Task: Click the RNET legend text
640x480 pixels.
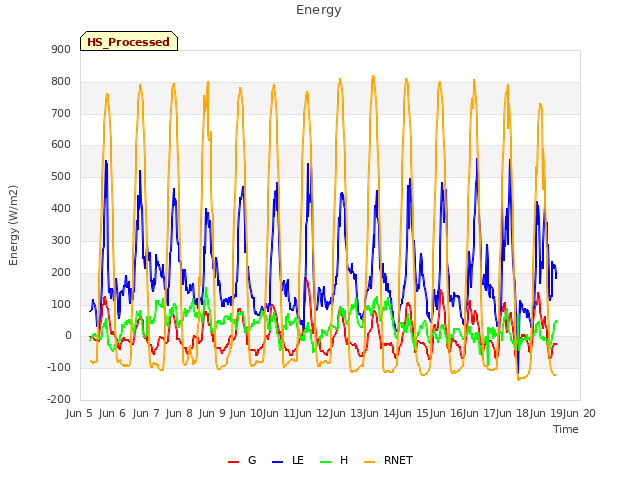Action: pyautogui.click(x=398, y=460)
